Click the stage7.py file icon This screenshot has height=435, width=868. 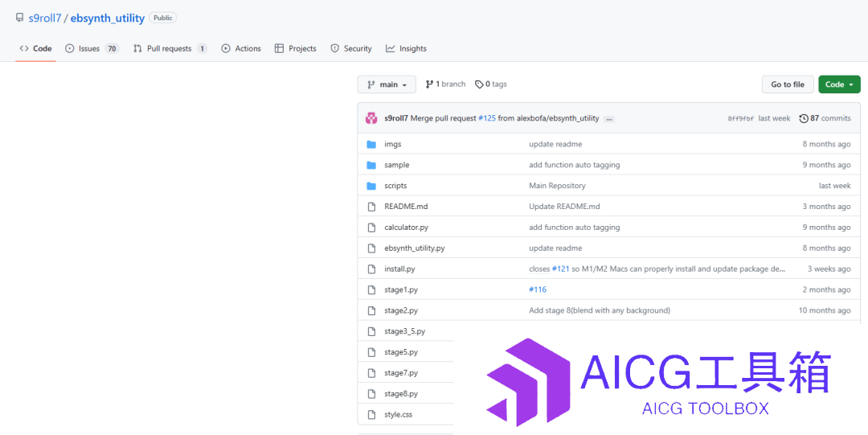tap(371, 373)
